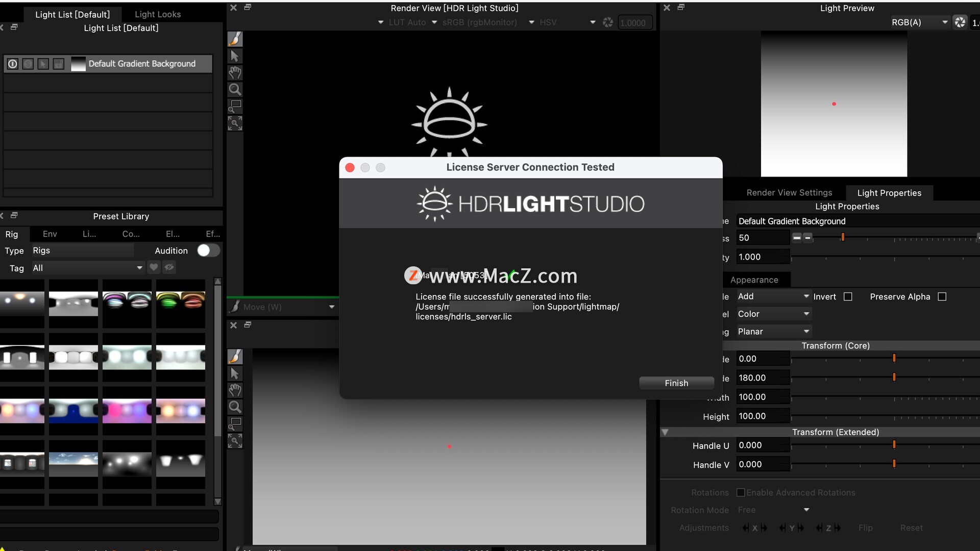Image resolution: width=980 pixels, height=551 pixels.
Task: Click the zoom-to-region tool in Render View
Action: (x=235, y=106)
